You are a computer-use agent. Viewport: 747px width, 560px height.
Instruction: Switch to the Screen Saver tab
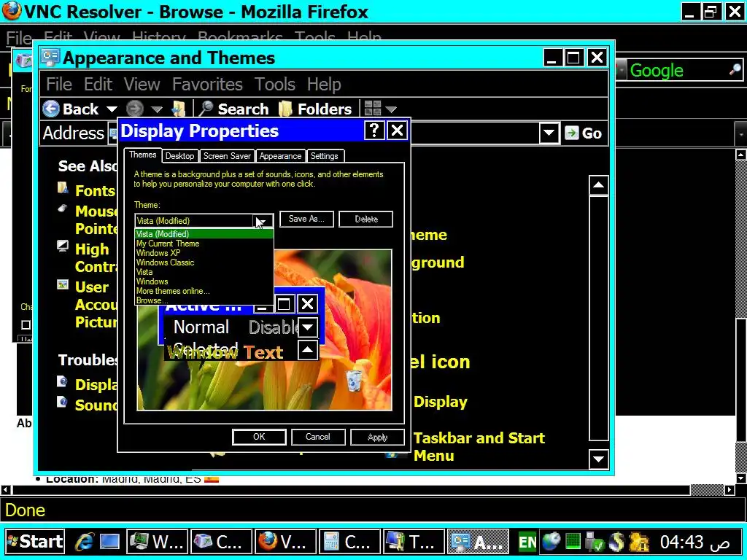(x=227, y=156)
